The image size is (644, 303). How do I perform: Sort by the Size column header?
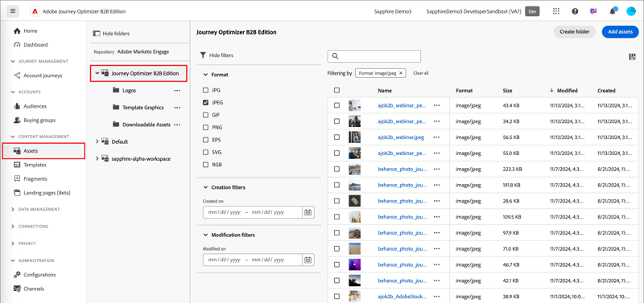[x=507, y=91]
